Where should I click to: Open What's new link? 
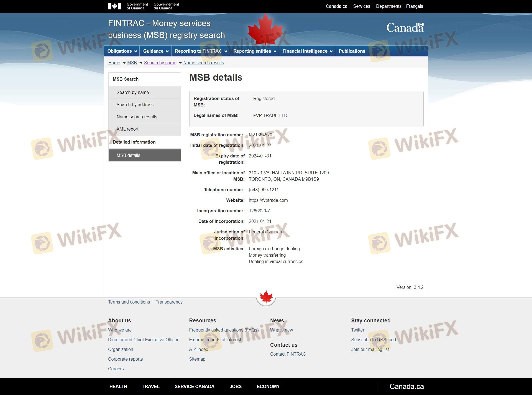tap(281, 330)
